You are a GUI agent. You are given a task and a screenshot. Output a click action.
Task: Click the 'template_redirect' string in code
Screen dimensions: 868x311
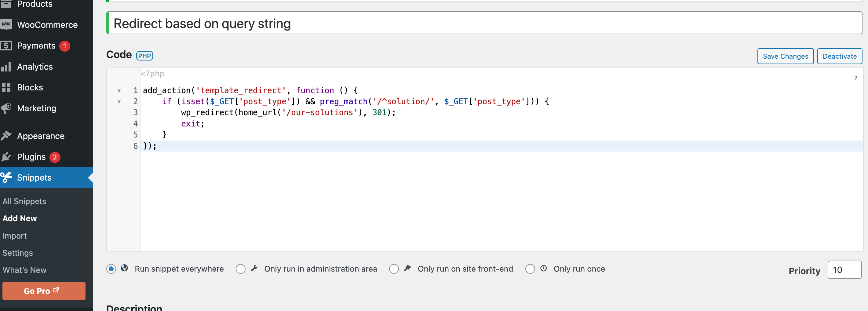(241, 90)
